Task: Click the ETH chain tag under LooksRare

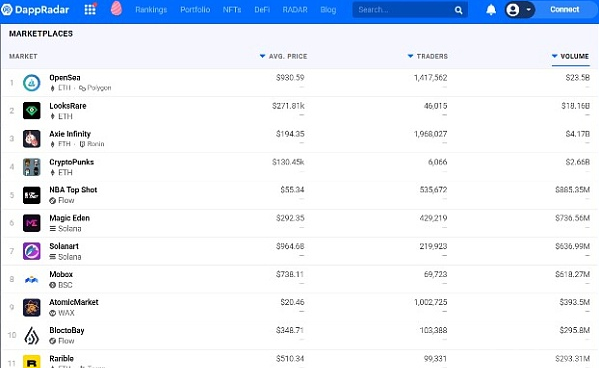Action: [x=61, y=116]
